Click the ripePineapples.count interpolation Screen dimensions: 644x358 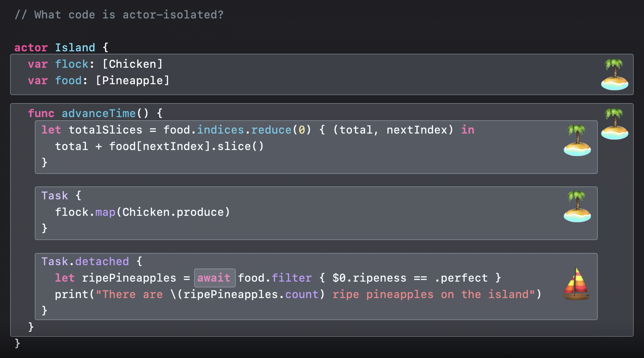(x=251, y=294)
